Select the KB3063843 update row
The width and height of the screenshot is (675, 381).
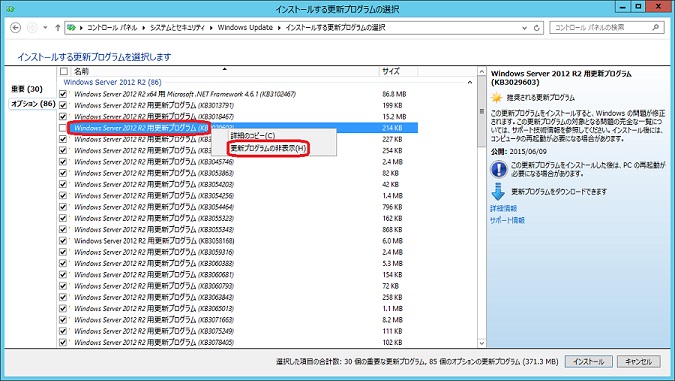pos(238,297)
